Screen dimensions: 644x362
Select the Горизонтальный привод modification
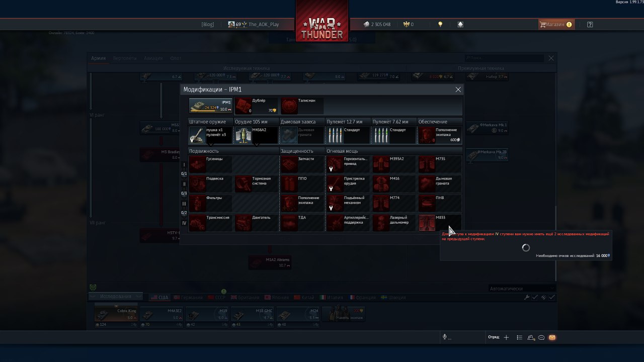click(348, 164)
